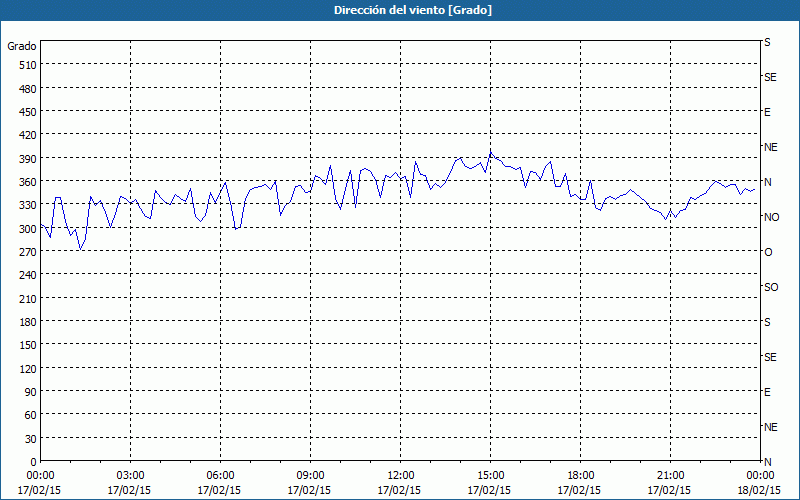Select the 150 value on the y-axis
The height and width of the screenshot is (500, 800).
click(28, 345)
